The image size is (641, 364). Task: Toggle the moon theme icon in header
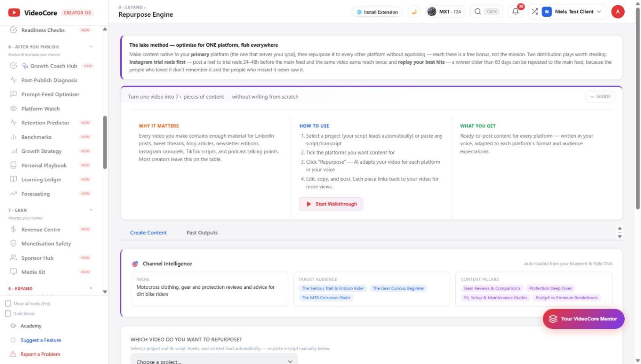click(414, 12)
